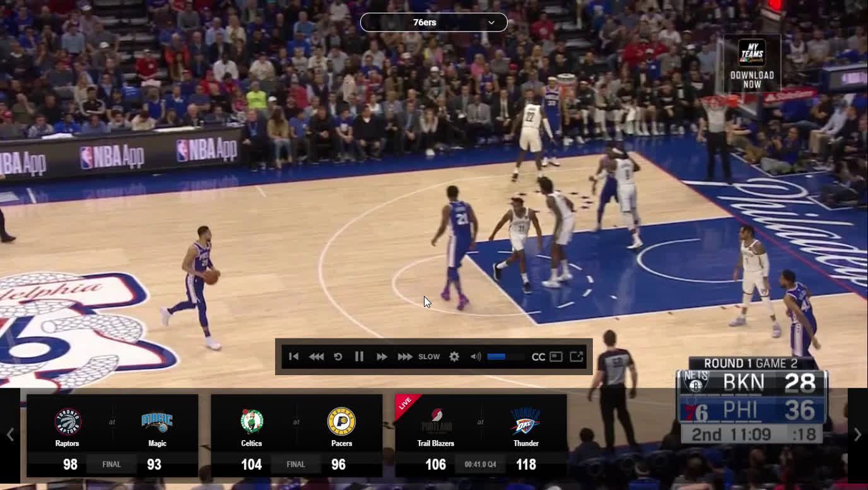Select the Celtics at Pacers game card
Viewport: 868px width, 490px height.
point(296,436)
